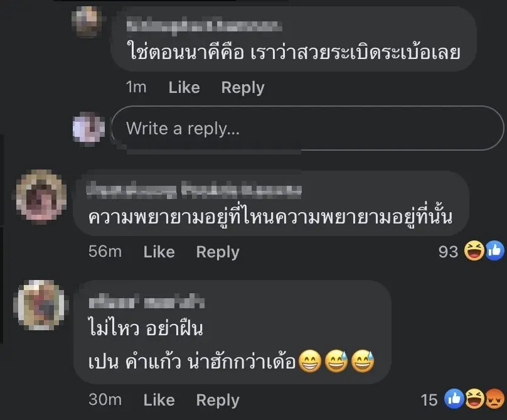The height and width of the screenshot is (420, 507).
Task: Reply to the comment posted 1m ago
Action: [243, 87]
